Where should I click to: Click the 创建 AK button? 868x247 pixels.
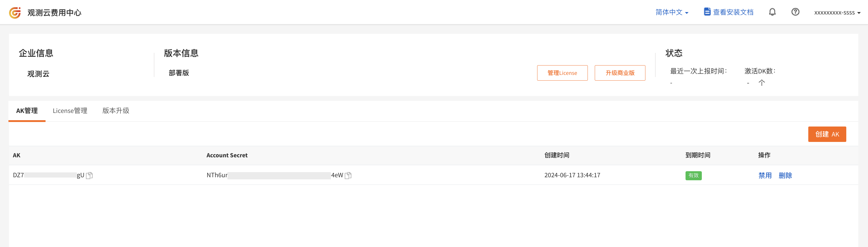(827, 134)
